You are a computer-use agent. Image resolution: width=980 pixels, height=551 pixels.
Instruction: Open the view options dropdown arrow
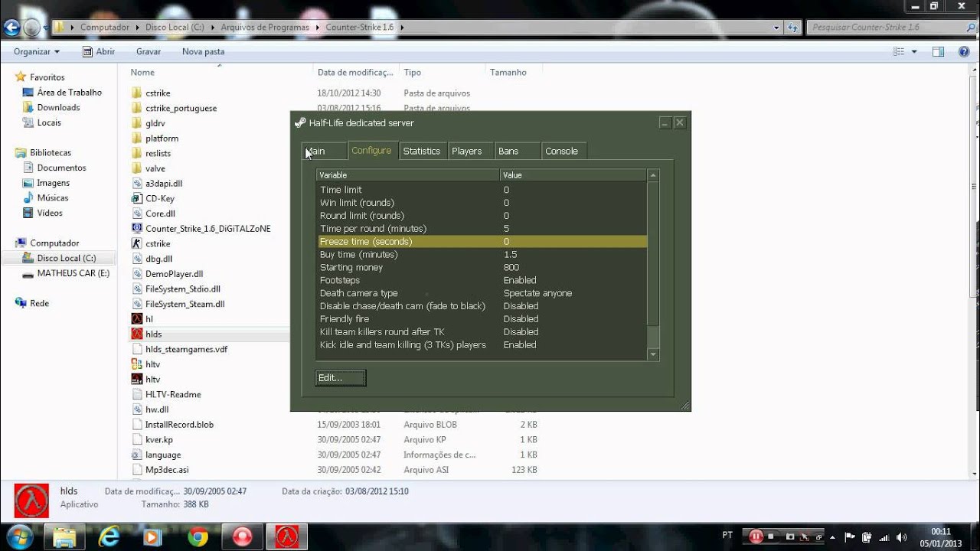tap(914, 51)
